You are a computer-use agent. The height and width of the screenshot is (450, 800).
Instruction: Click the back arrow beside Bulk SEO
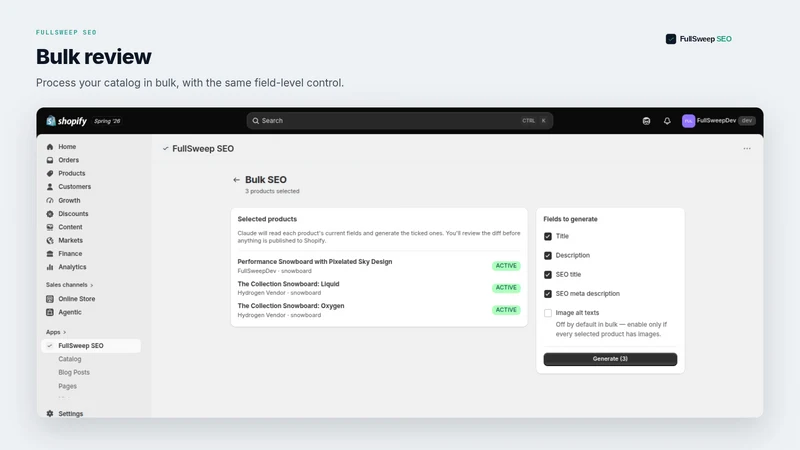click(236, 180)
